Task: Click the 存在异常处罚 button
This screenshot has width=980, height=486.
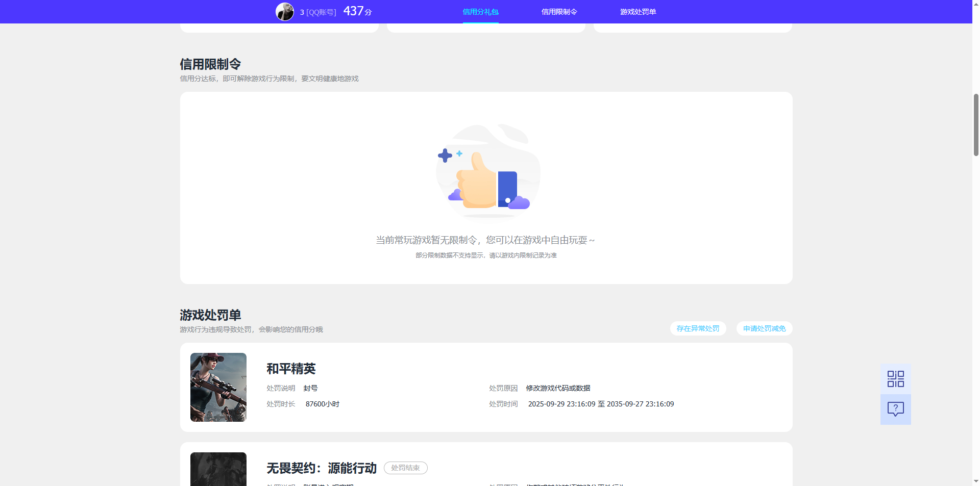Action: tap(698, 328)
